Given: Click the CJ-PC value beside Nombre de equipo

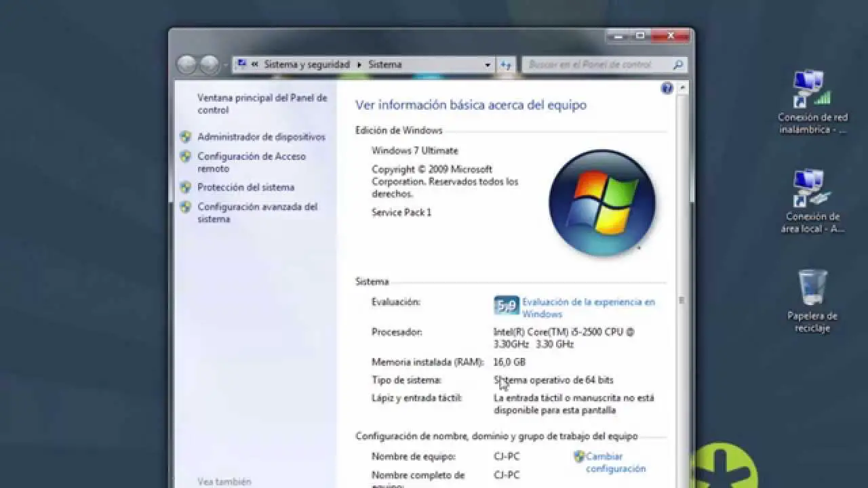Looking at the screenshot, I should (x=507, y=457).
